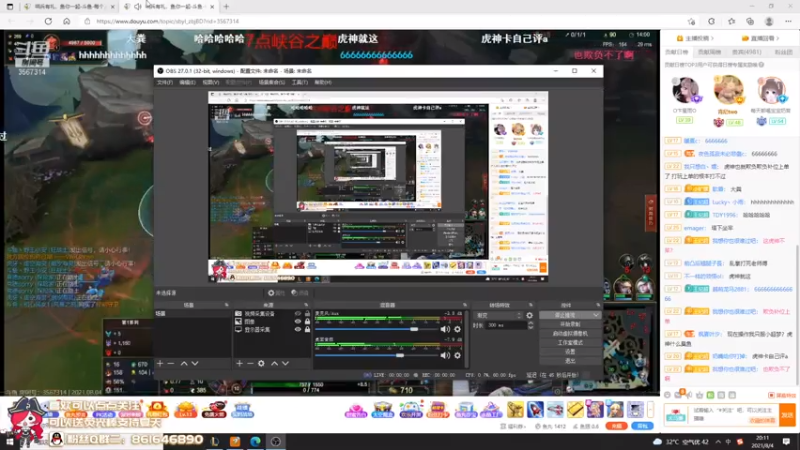Move the source down in the Sources panel
The width and height of the screenshot is (800, 450).
[x=286, y=363]
